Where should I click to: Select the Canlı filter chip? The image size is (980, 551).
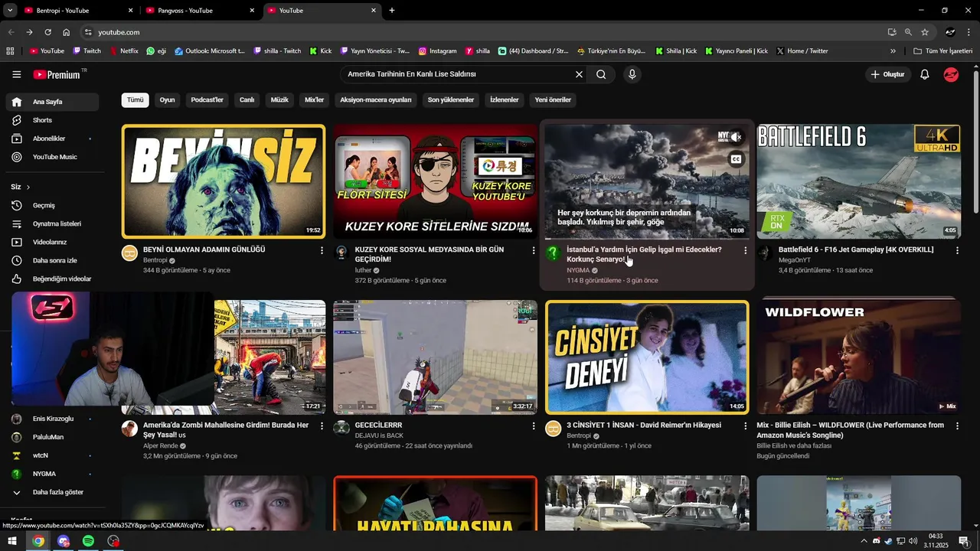point(247,99)
